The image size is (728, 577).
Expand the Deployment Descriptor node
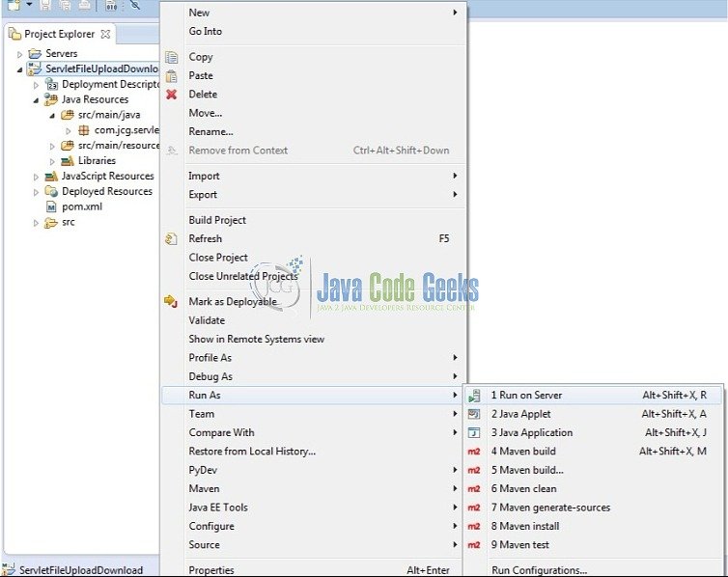[x=36, y=85]
